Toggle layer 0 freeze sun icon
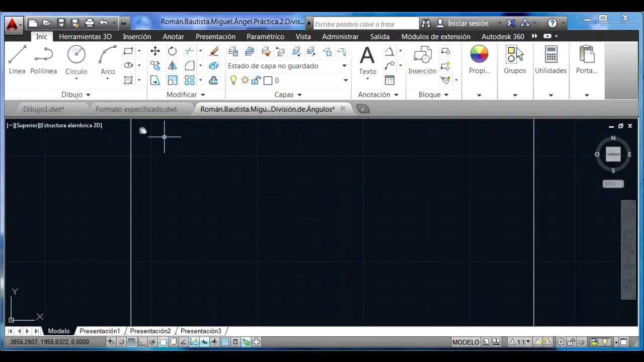The height and width of the screenshot is (362, 644). pyautogui.click(x=245, y=80)
